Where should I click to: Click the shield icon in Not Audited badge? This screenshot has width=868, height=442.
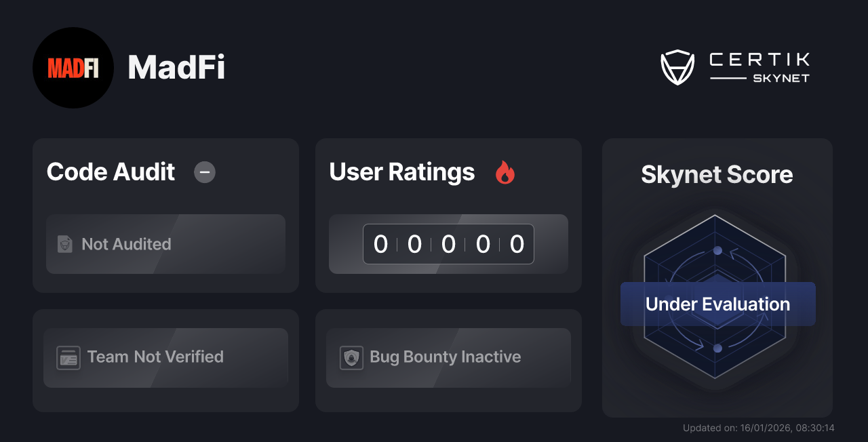[65, 244]
